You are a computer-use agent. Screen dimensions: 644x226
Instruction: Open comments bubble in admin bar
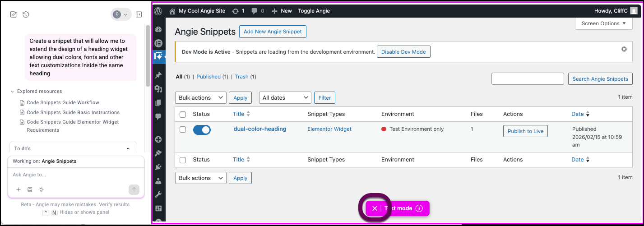[257, 11]
